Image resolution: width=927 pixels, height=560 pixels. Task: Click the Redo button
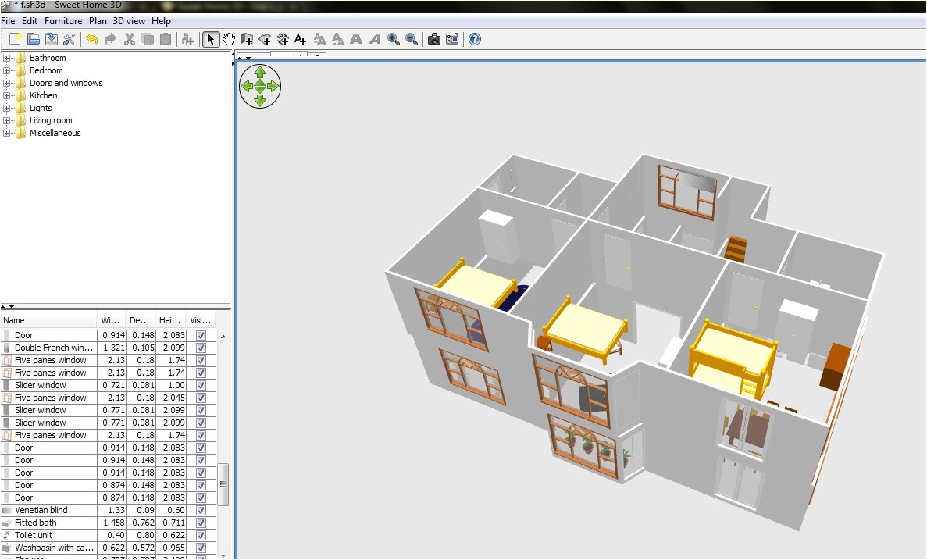(110, 38)
